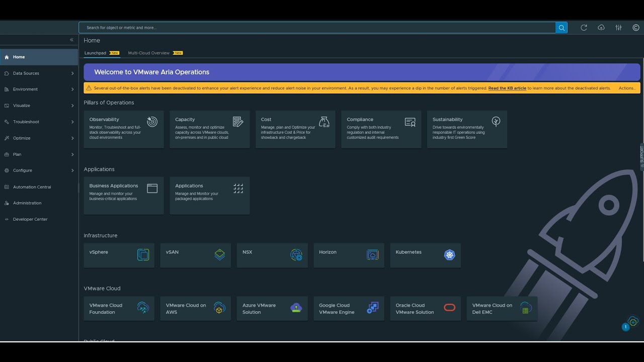
Task: Click the Observability radar icon
Action: point(152,121)
